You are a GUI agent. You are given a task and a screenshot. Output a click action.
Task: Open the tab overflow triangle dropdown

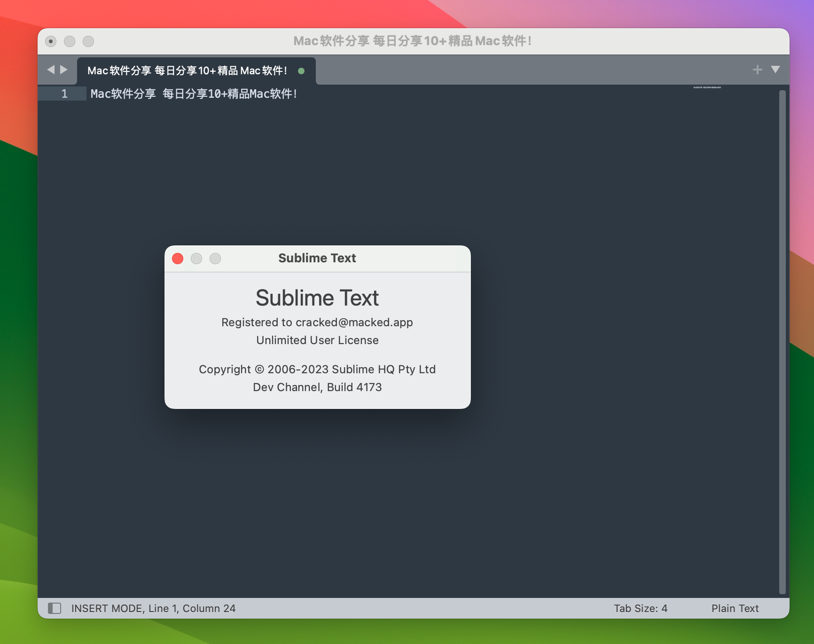[x=775, y=69]
